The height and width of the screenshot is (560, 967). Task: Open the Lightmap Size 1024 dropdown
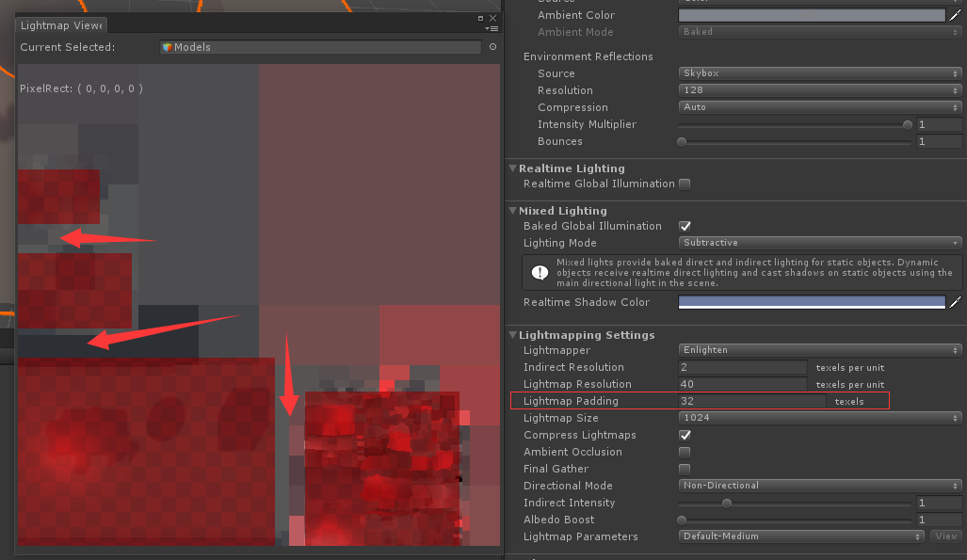click(820, 418)
